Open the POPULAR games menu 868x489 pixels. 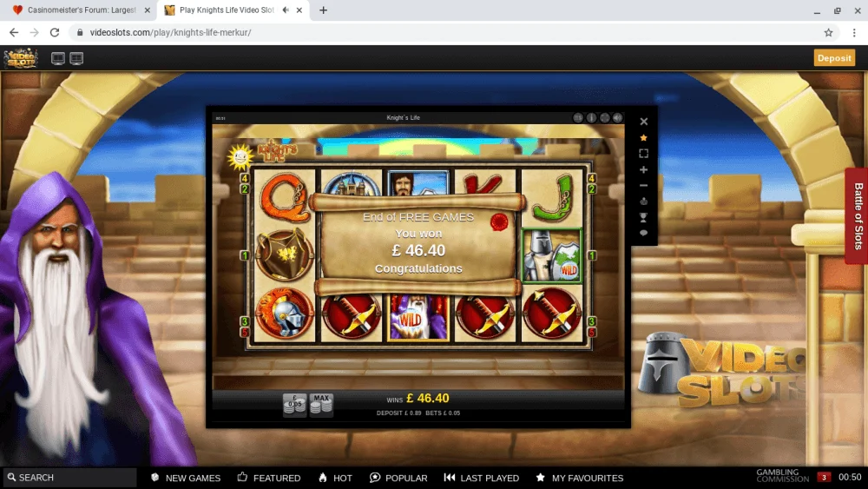398,478
